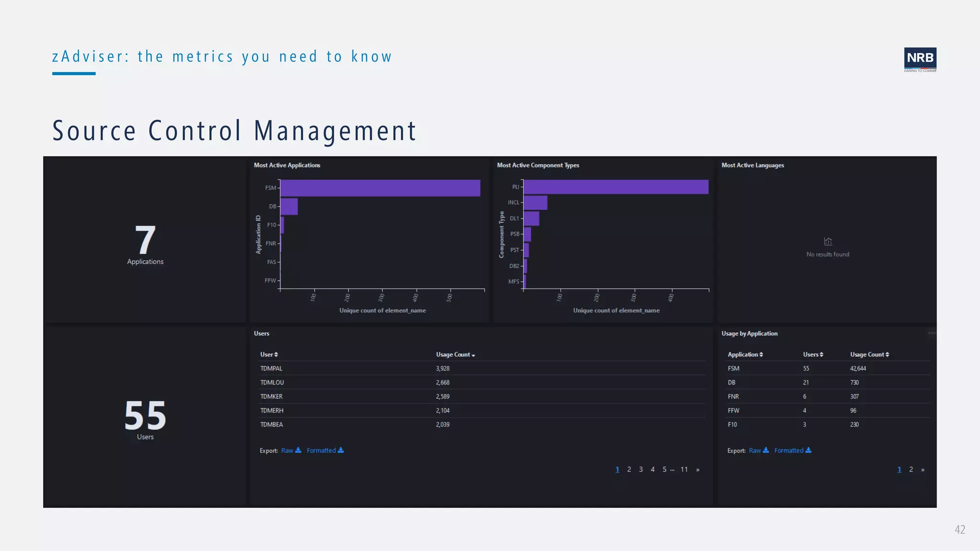
Task: Go to page 2 of Users table
Action: click(629, 470)
